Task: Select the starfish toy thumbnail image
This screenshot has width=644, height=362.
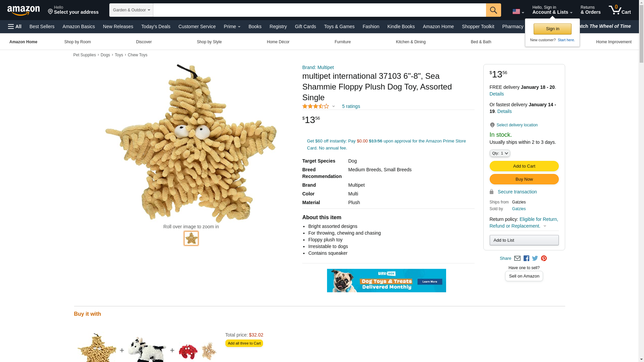Action: point(191,238)
